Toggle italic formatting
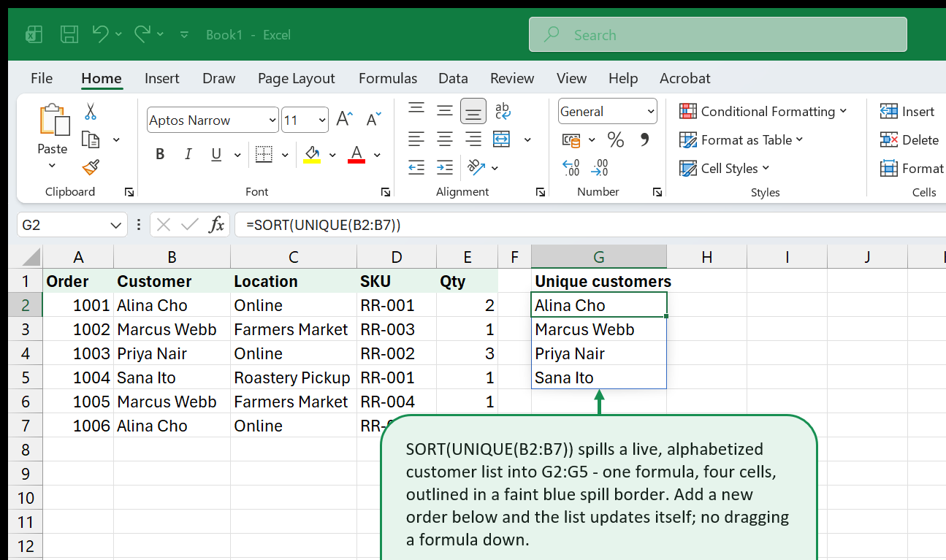 pyautogui.click(x=188, y=154)
